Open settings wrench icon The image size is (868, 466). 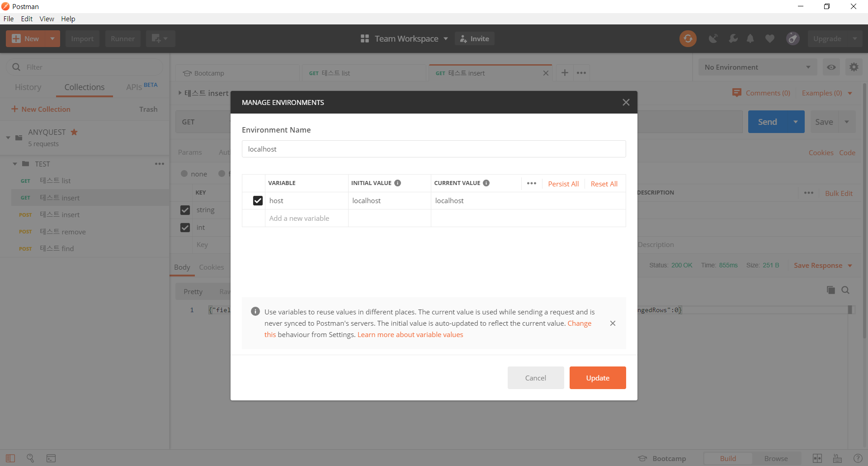[733, 38]
